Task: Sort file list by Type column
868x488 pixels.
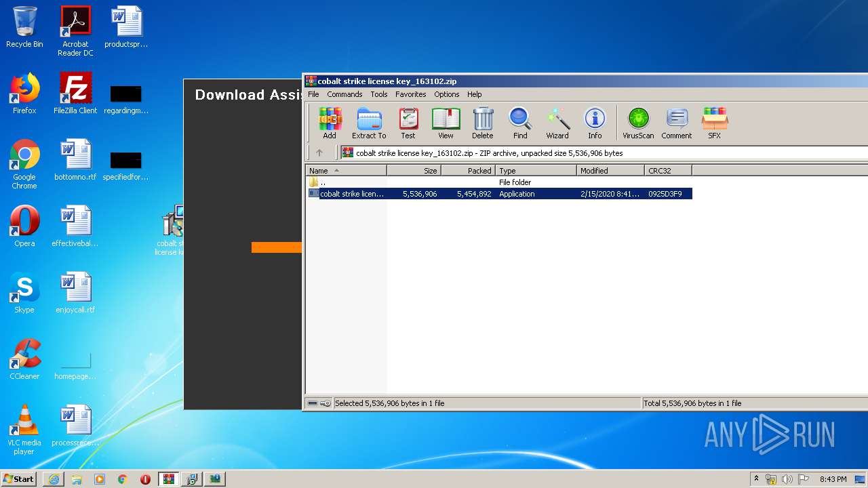Action: pos(536,171)
